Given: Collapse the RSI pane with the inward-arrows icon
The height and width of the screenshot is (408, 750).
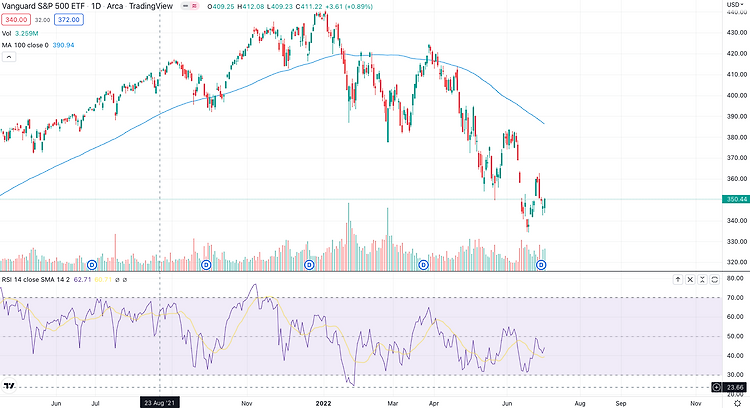Looking at the screenshot, I should [703, 279].
